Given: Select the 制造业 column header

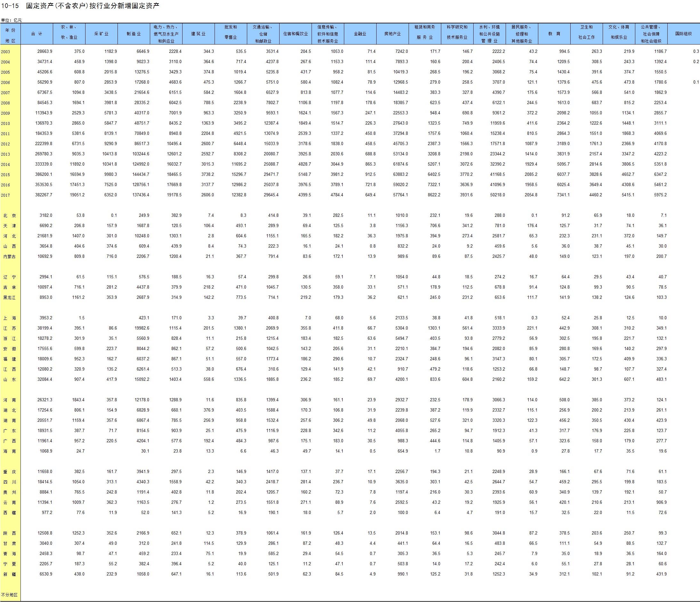Looking at the screenshot, I should click(x=134, y=34).
